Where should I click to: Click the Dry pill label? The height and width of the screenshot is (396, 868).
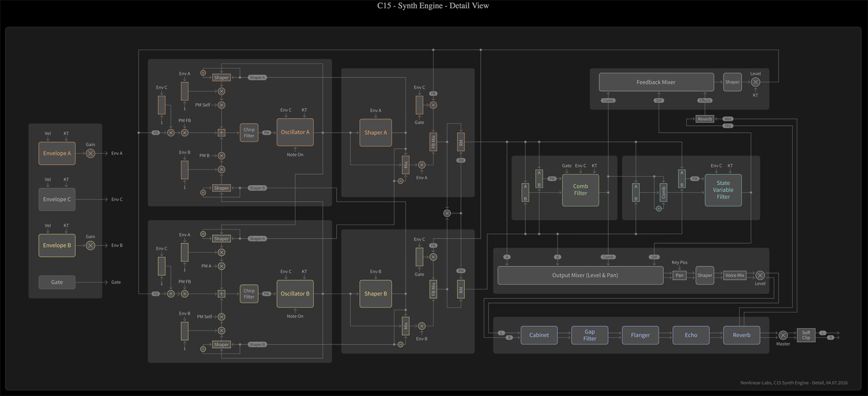[x=728, y=126]
